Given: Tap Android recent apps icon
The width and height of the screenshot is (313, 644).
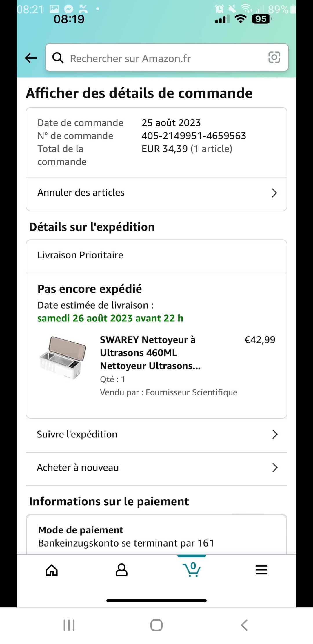Looking at the screenshot, I should click(x=69, y=625).
